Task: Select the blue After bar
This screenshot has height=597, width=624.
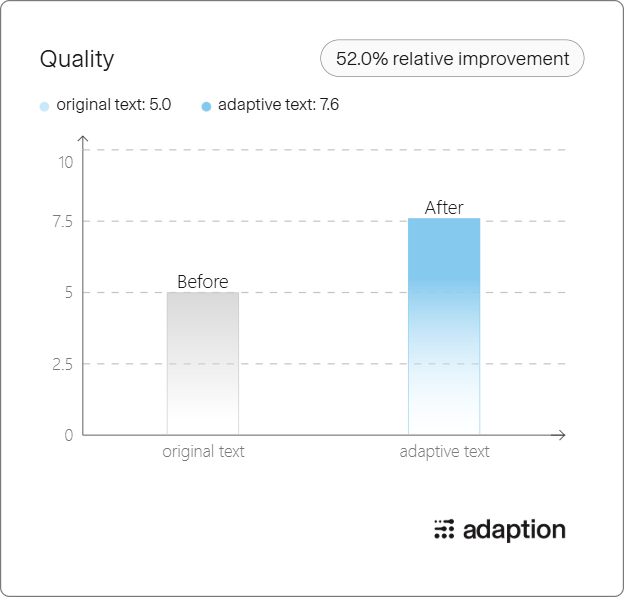Action: (x=444, y=326)
